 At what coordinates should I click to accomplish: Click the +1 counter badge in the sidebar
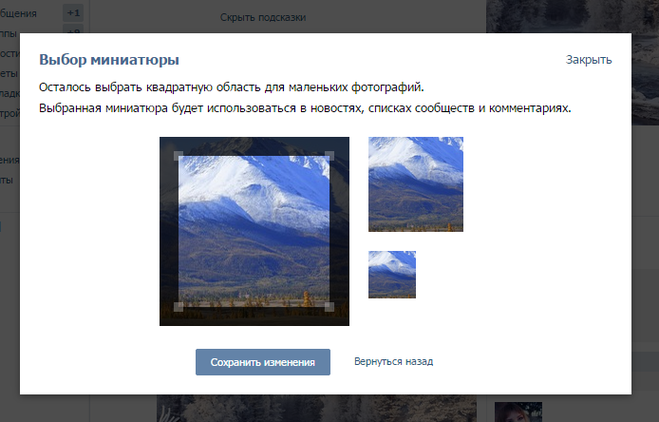(x=73, y=13)
